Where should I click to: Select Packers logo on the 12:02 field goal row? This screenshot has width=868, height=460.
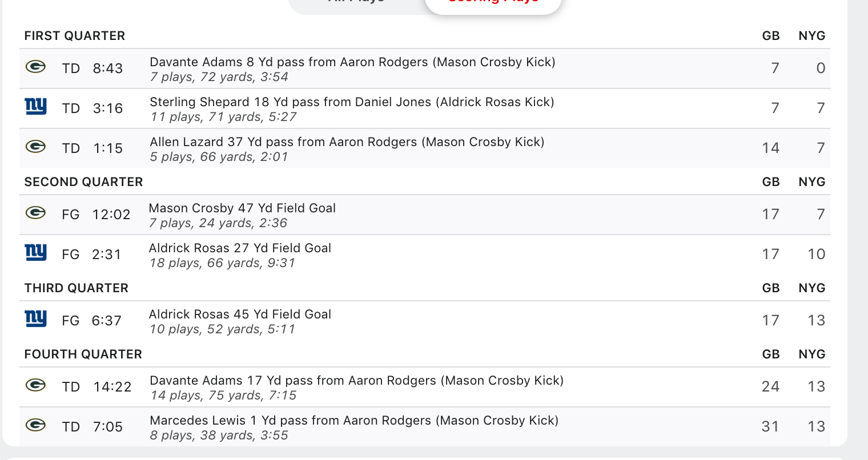point(35,213)
